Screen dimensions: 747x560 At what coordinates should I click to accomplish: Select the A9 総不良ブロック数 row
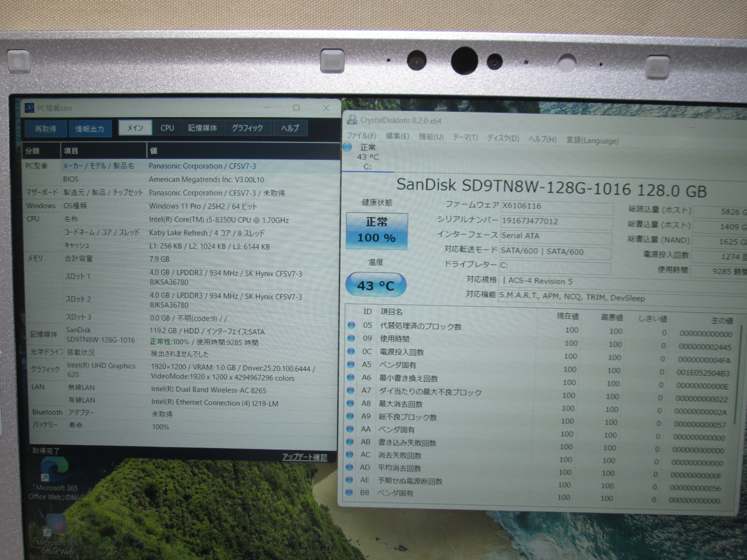[538, 420]
